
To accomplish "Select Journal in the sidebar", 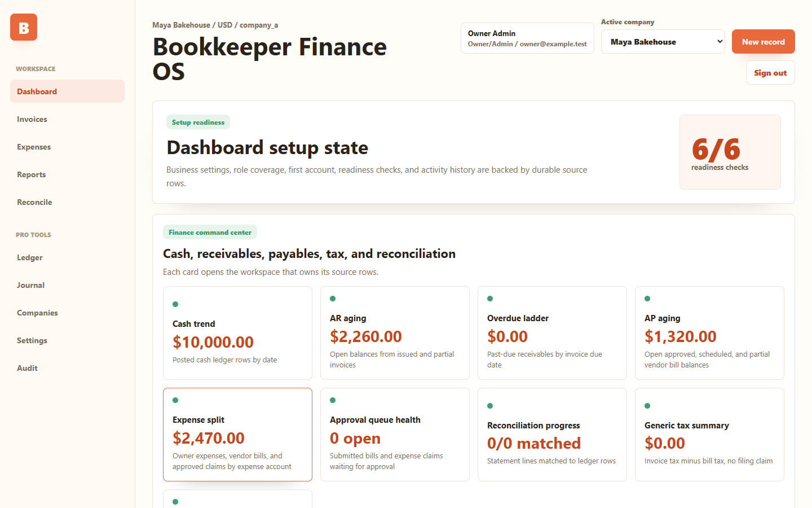I will point(67,285).
